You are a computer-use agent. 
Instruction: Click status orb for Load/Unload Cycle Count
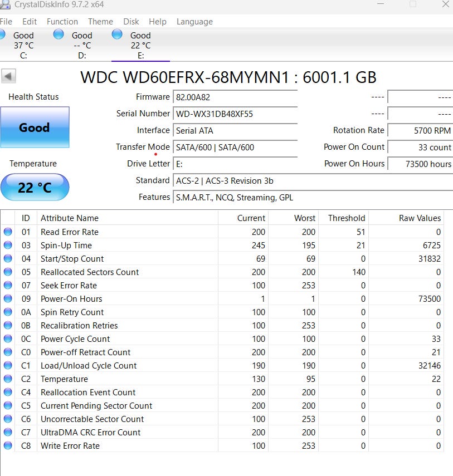point(8,366)
